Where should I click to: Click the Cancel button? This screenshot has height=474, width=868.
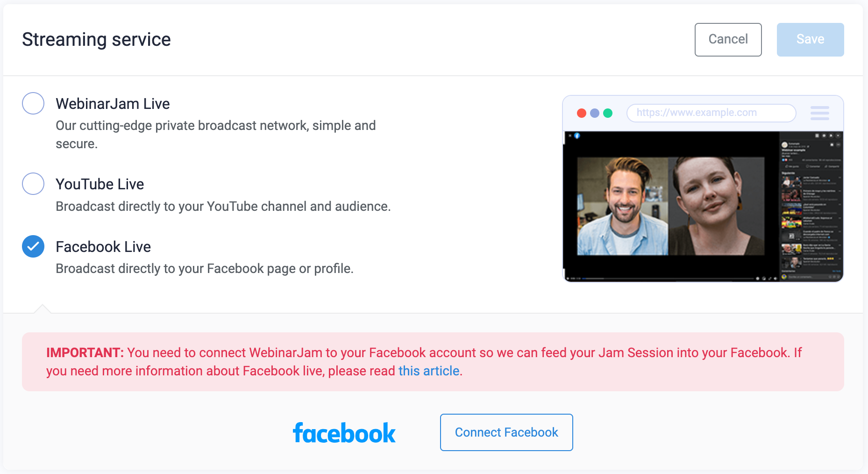(728, 39)
